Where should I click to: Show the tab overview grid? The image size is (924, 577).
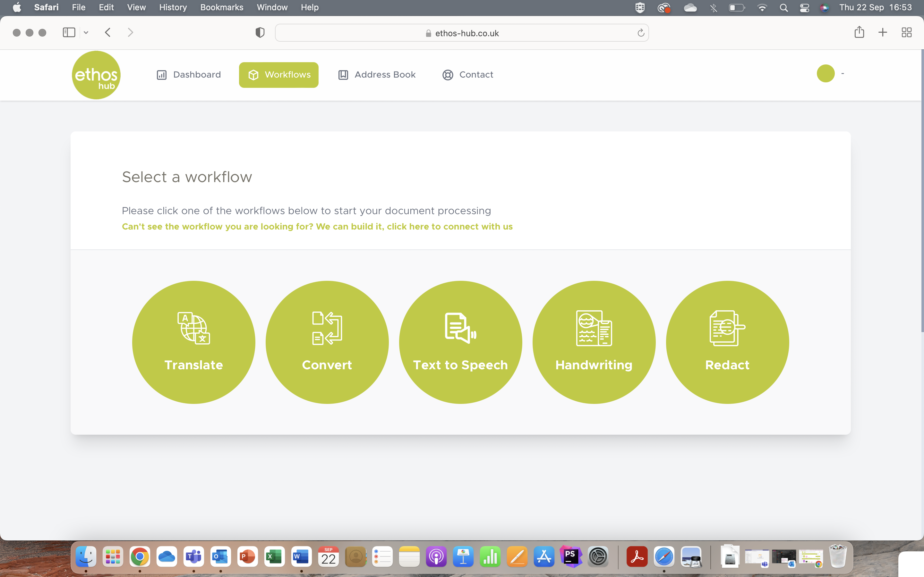(907, 32)
